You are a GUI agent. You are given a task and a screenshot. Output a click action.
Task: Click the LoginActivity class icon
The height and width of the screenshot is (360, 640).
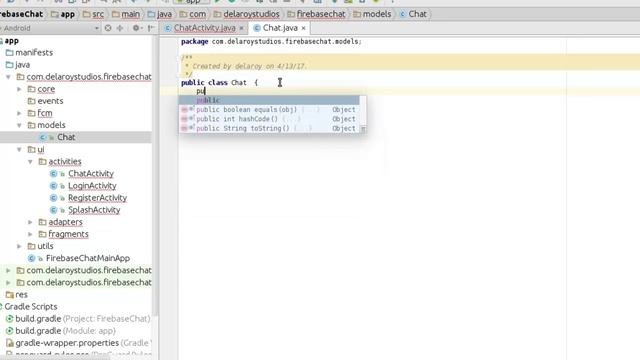(x=53, y=186)
